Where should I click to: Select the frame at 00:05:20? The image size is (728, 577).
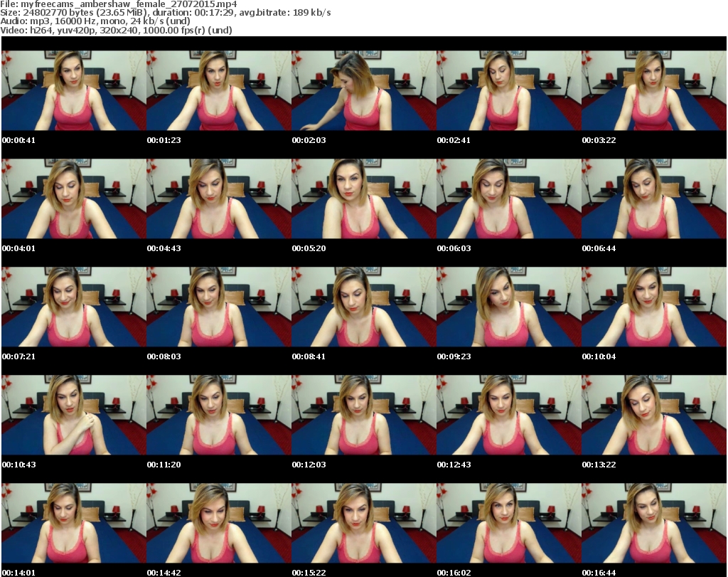[363, 198]
